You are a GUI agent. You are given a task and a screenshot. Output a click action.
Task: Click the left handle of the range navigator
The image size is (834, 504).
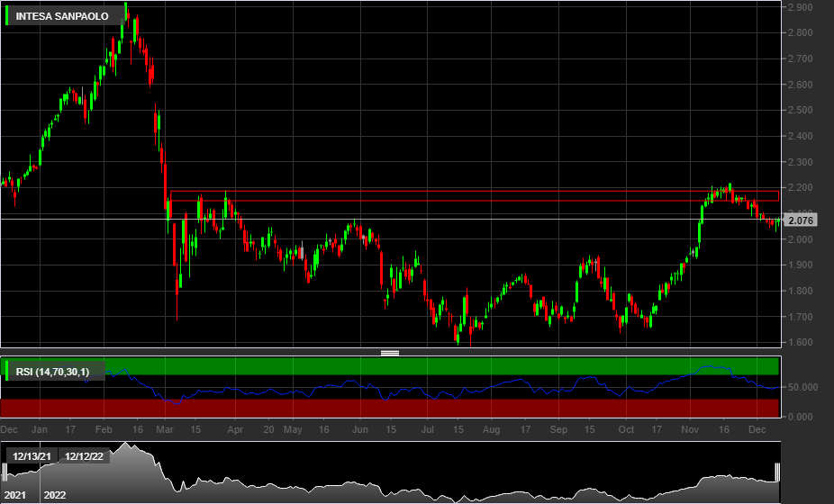tap(5, 472)
